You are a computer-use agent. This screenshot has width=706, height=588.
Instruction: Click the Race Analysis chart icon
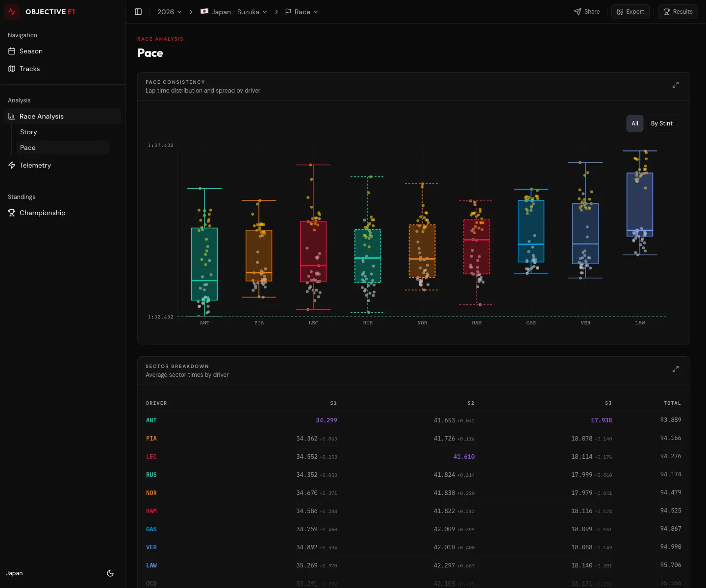(12, 116)
